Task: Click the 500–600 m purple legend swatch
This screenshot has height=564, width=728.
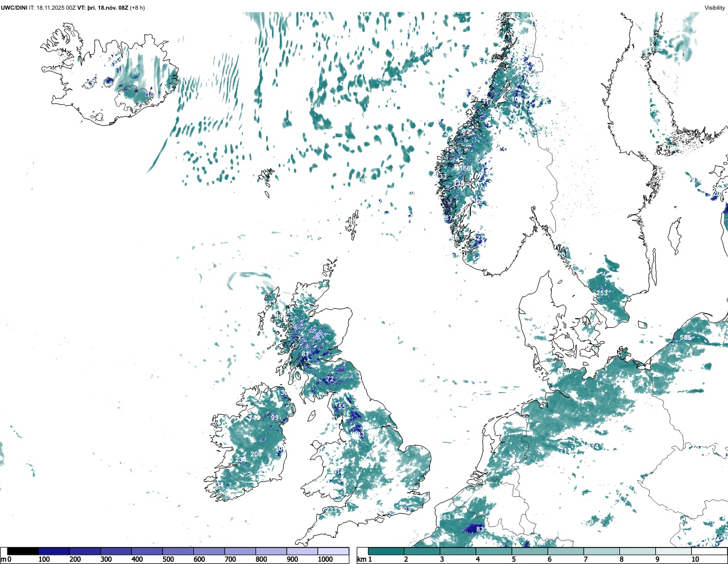Action: click(x=178, y=551)
